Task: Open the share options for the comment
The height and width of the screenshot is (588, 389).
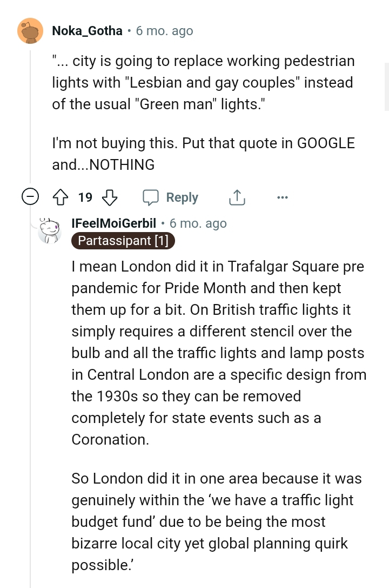Action: (237, 197)
